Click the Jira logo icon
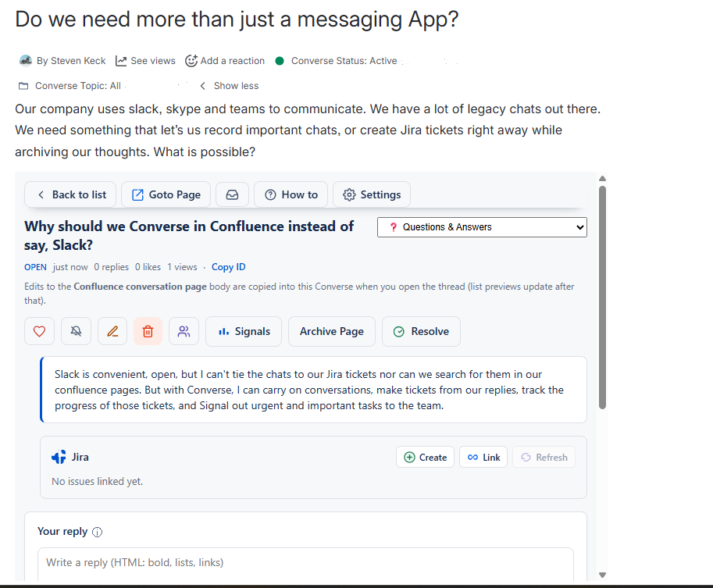Screen dimensions: 713x588 click(x=59, y=457)
